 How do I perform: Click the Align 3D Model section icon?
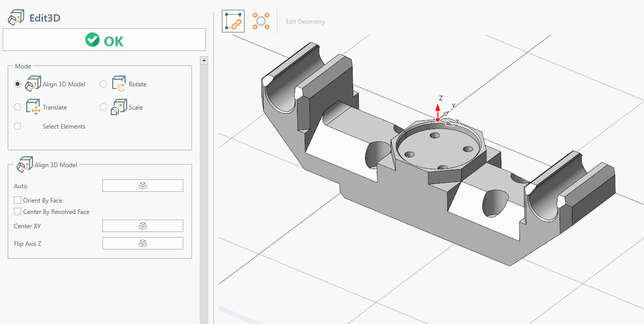pyautogui.click(x=25, y=165)
